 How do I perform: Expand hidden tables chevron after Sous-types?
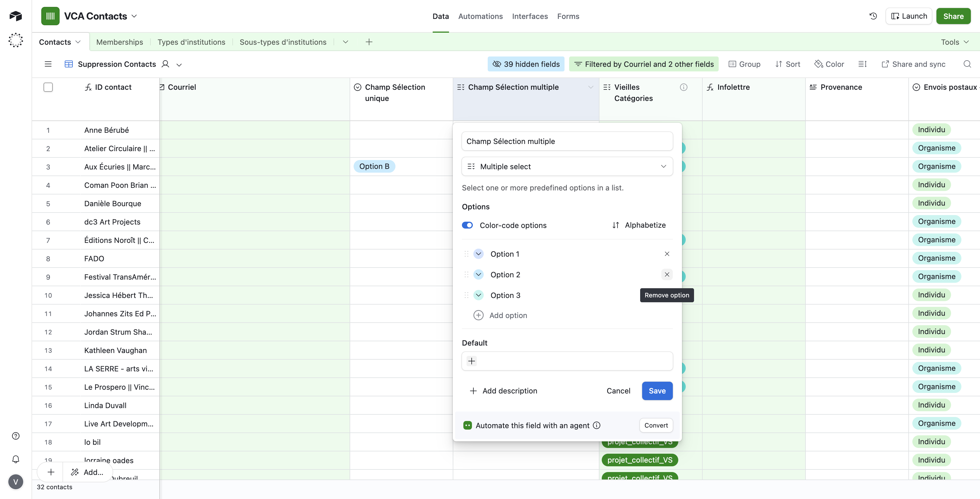click(345, 42)
